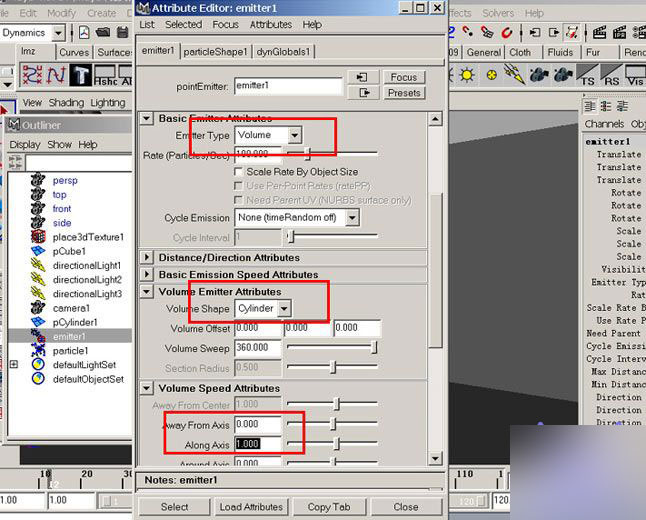Collapse the Volume Speed Attributes section
This screenshot has width=646, height=520.
point(146,388)
